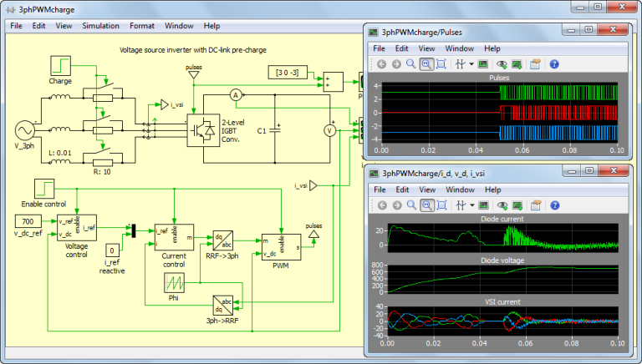Open View menu of the Pulses scope
642x364 pixels.
point(427,48)
